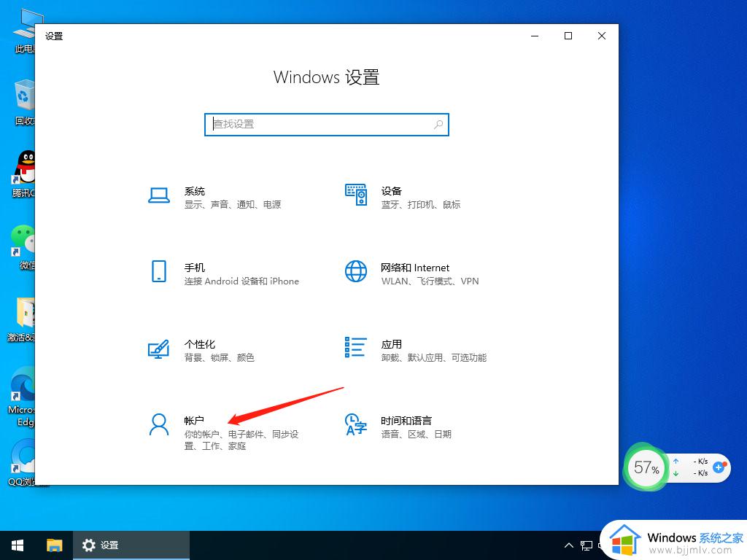Select the WeChat desktop icon
The image size is (747, 560).
pos(23,246)
